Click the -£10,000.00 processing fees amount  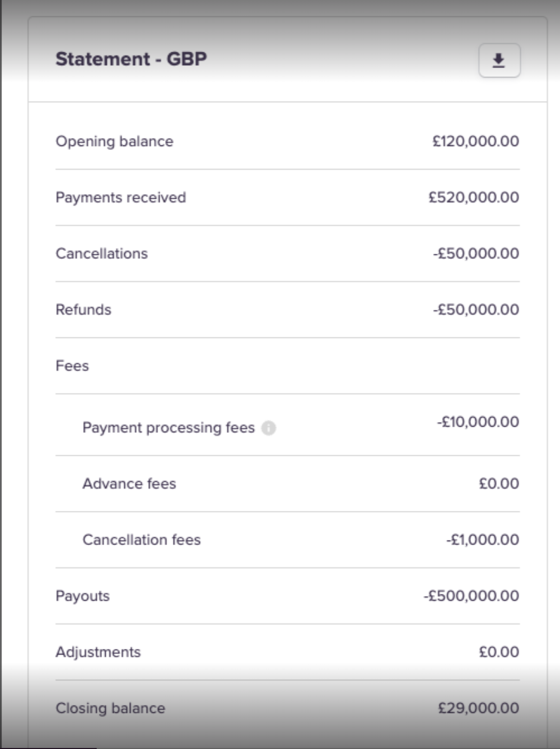point(477,421)
